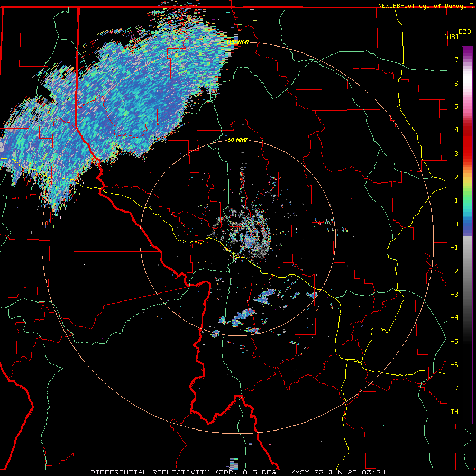Click the 5 value on color scale
This screenshot has height=476, width=476.
456,106
